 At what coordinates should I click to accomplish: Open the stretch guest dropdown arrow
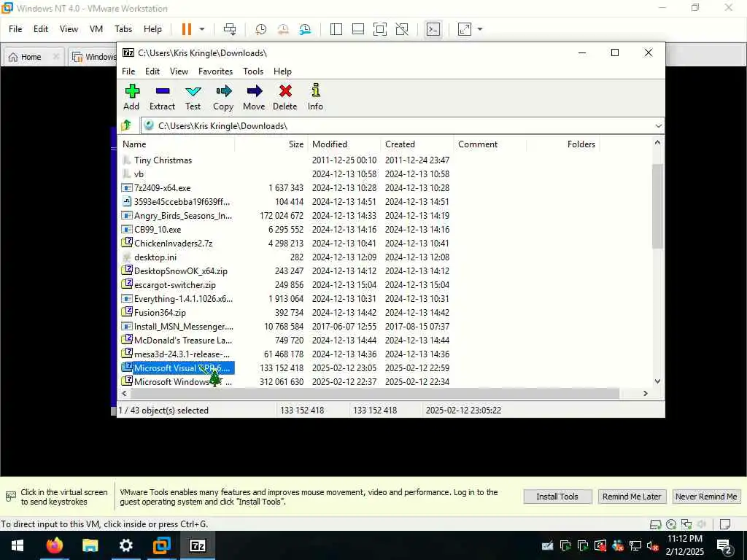click(x=480, y=29)
